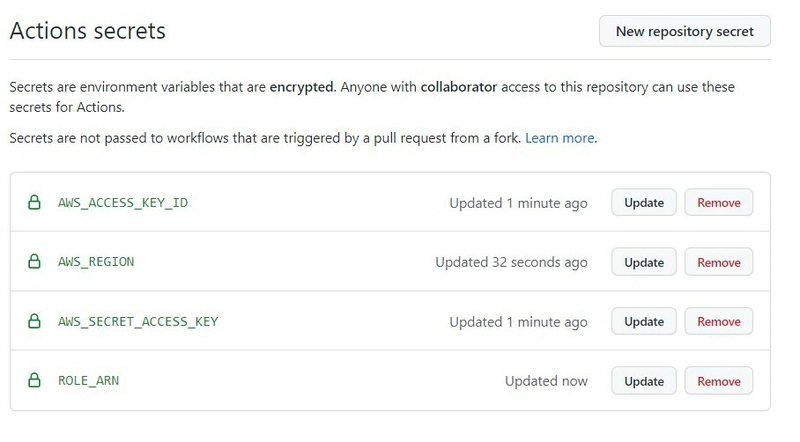The width and height of the screenshot is (800, 442).
Task: Click the lock icon next to AWS_REGION
Action: 34,261
